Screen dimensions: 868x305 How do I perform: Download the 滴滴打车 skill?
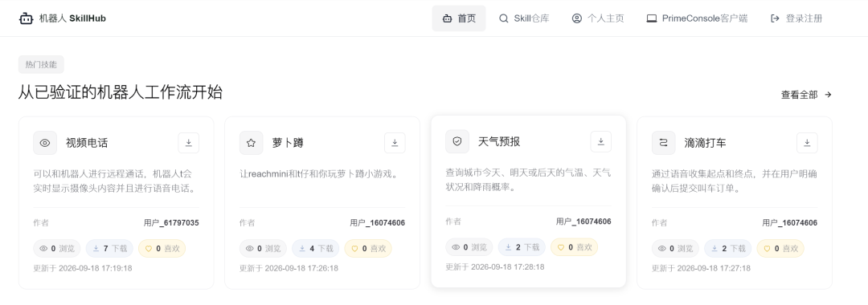click(x=807, y=143)
